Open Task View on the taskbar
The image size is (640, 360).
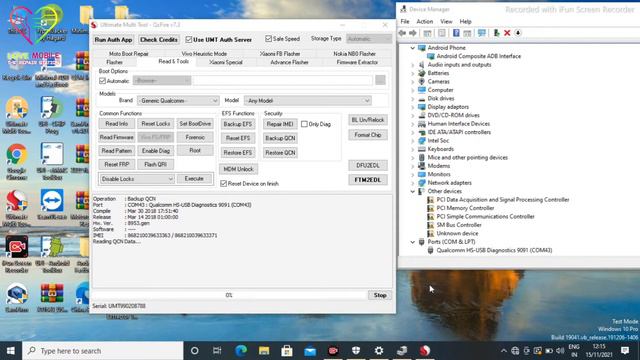click(x=217, y=351)
